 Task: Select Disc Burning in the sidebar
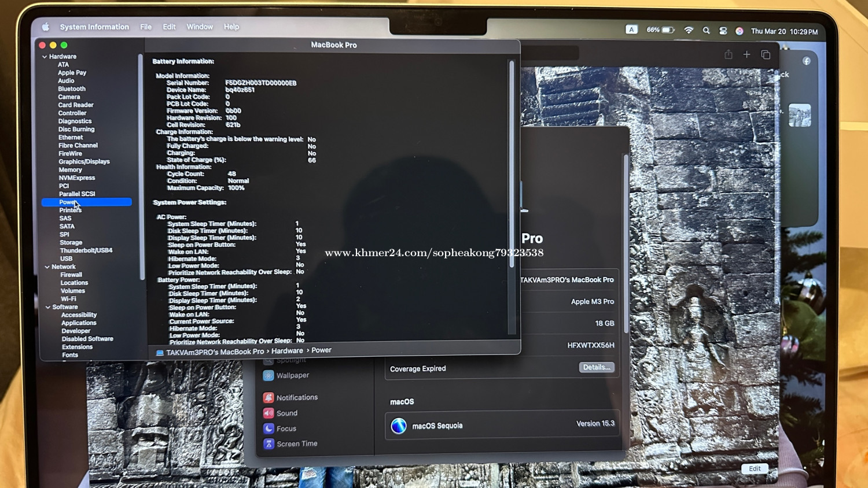[76, 130]
